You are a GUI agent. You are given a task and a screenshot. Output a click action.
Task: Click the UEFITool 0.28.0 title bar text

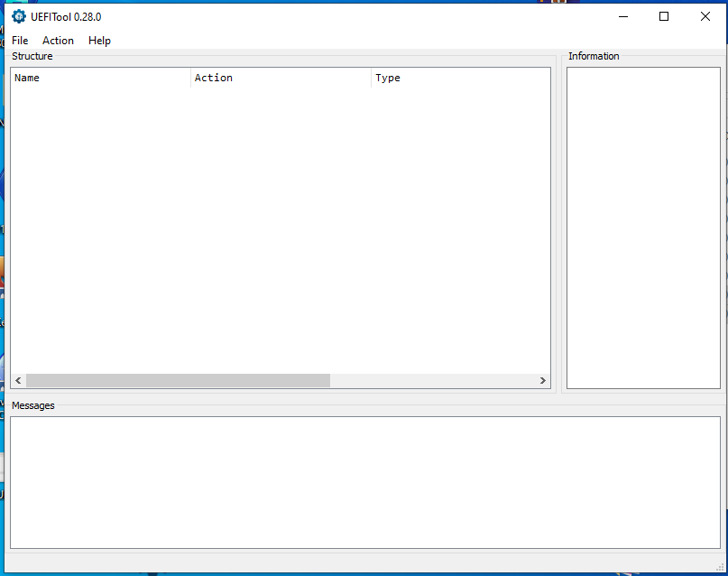[x=66, y=16]
